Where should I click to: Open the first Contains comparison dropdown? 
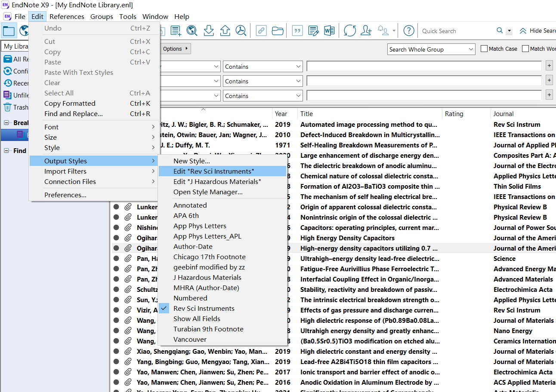[263, 67]
